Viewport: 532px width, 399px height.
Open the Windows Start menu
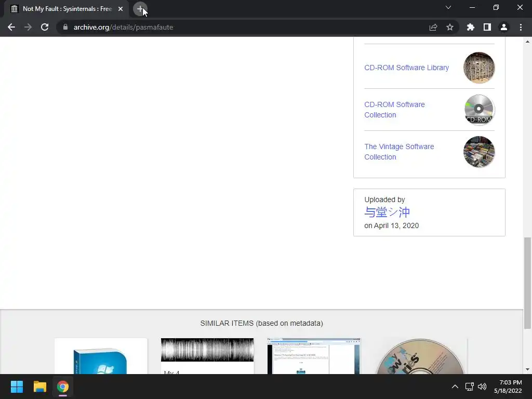(17, 387)
